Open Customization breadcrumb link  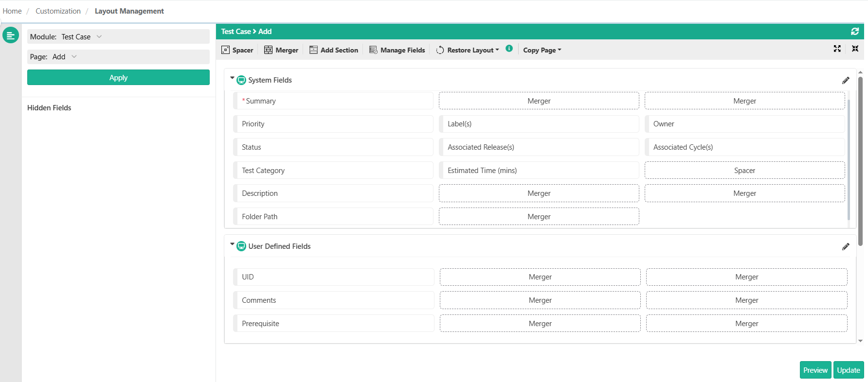tap(58, 11)
